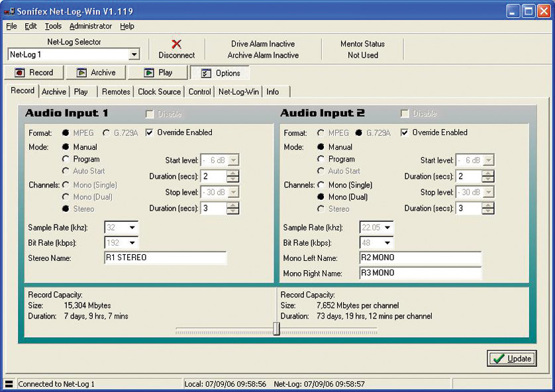Click the Stereo Name text field
This screenshot has height=392, width=555.
pos(165,258)
